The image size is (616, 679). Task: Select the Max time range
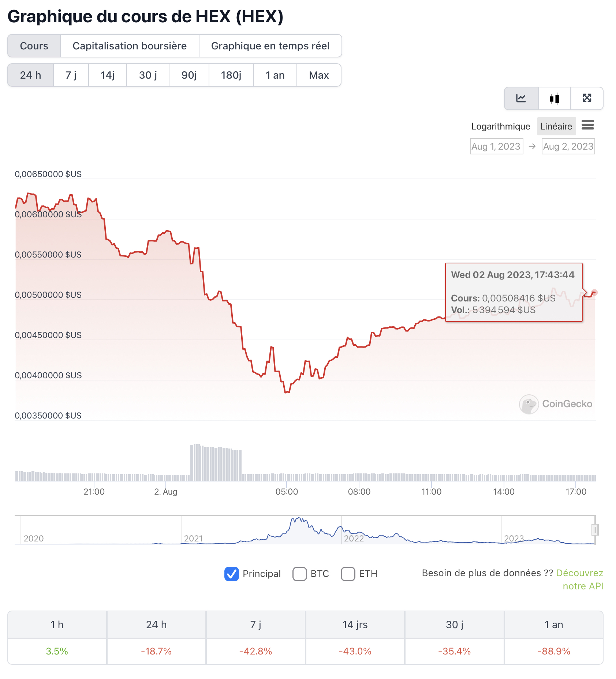tap(319, 75)
